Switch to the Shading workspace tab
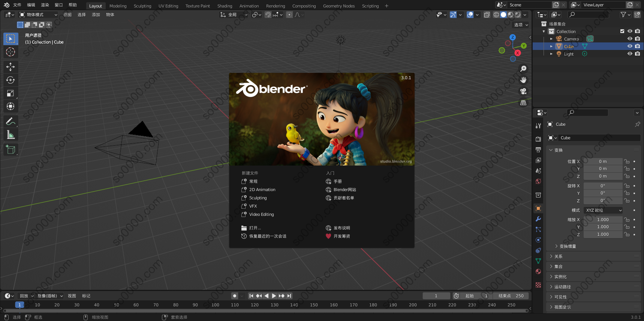 [x=225, y=6]
